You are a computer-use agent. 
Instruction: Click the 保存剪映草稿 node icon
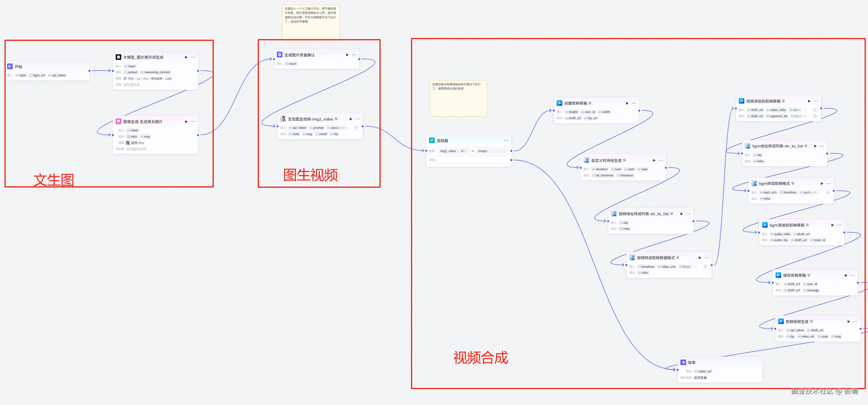click(778, 275)
